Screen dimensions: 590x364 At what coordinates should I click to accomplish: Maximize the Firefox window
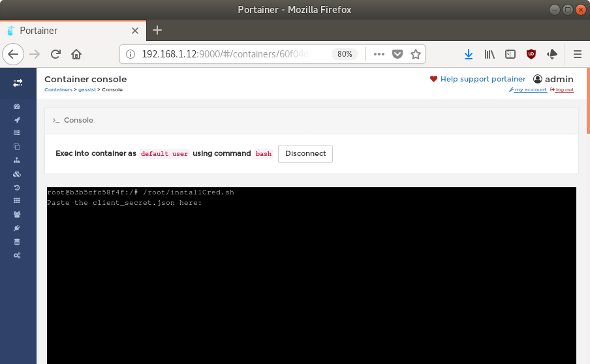[x=568, y=10]
